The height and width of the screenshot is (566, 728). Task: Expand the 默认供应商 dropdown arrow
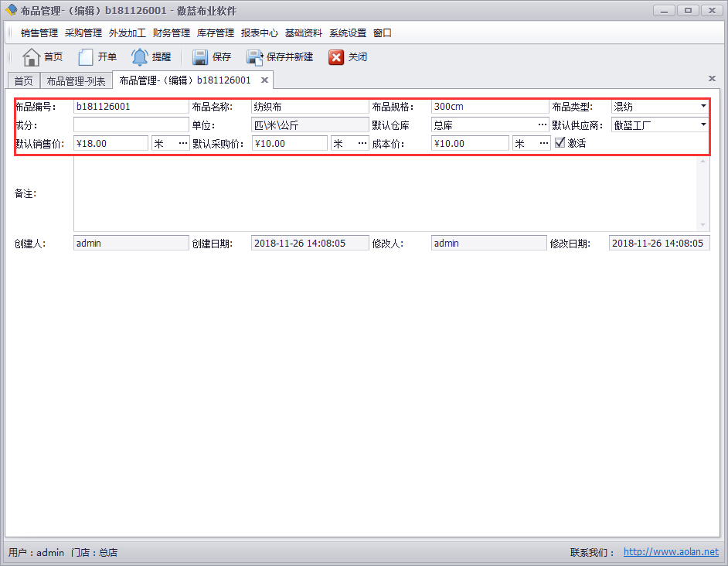click(x=703, y=124)
